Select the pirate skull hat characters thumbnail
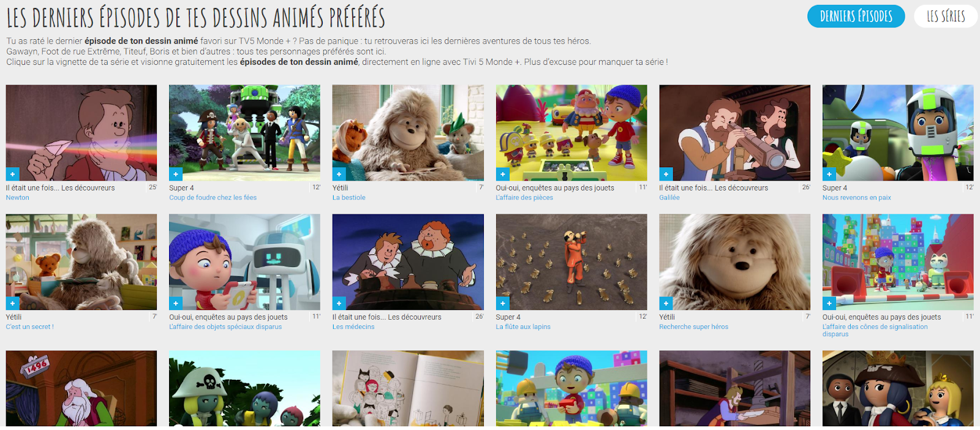 (x=245, y=388)
